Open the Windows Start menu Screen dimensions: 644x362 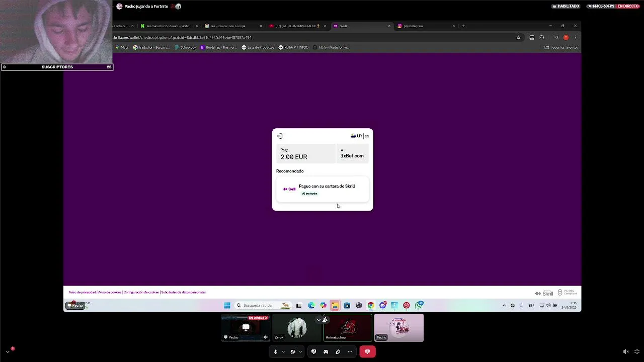[227, 305]
